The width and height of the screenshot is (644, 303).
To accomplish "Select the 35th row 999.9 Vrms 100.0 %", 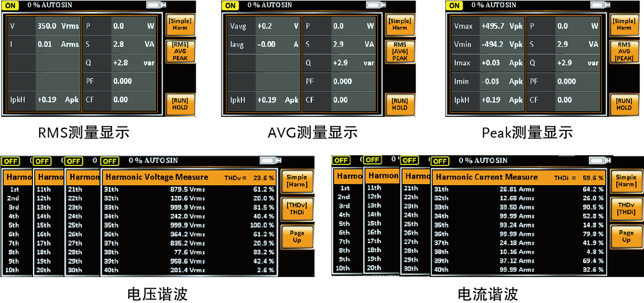I will 189,225.
